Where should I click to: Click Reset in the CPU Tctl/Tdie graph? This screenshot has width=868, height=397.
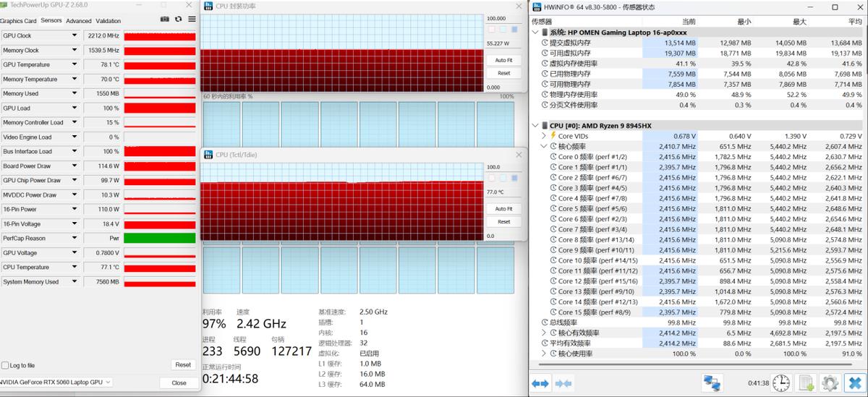[503, 221]
